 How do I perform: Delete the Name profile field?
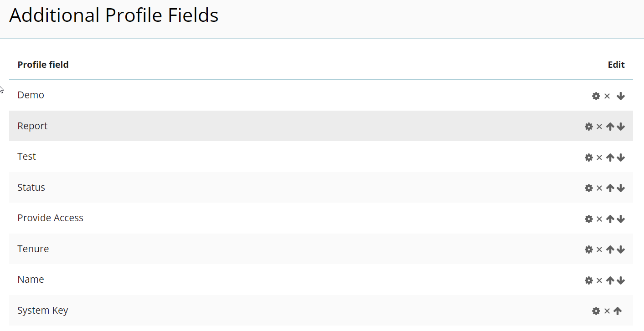coord(599,280)
